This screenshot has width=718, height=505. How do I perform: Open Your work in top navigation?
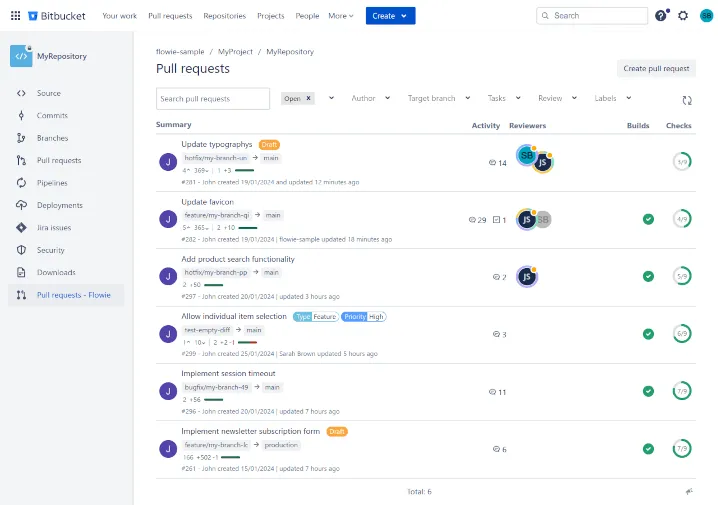click(x=120, y=16)
